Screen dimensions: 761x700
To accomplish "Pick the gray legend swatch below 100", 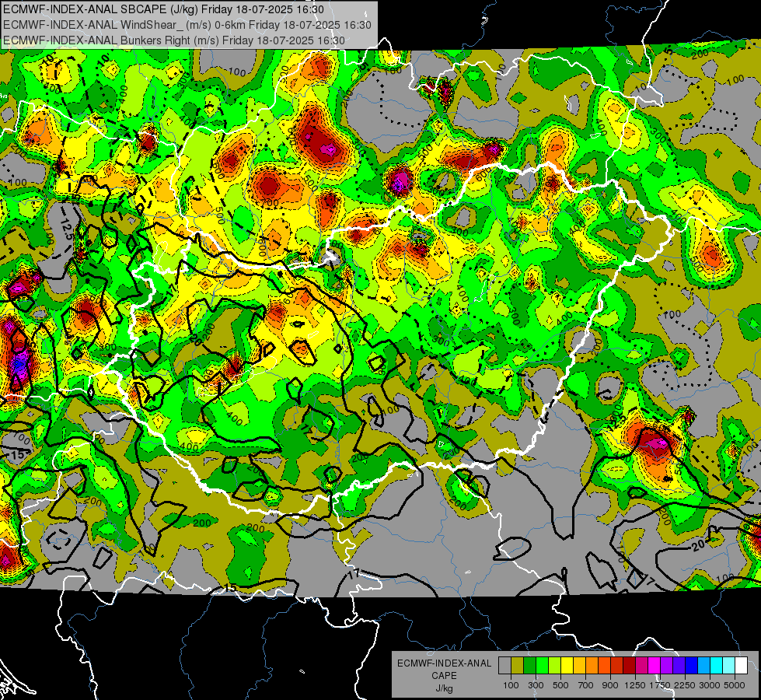I will [504, 665].
